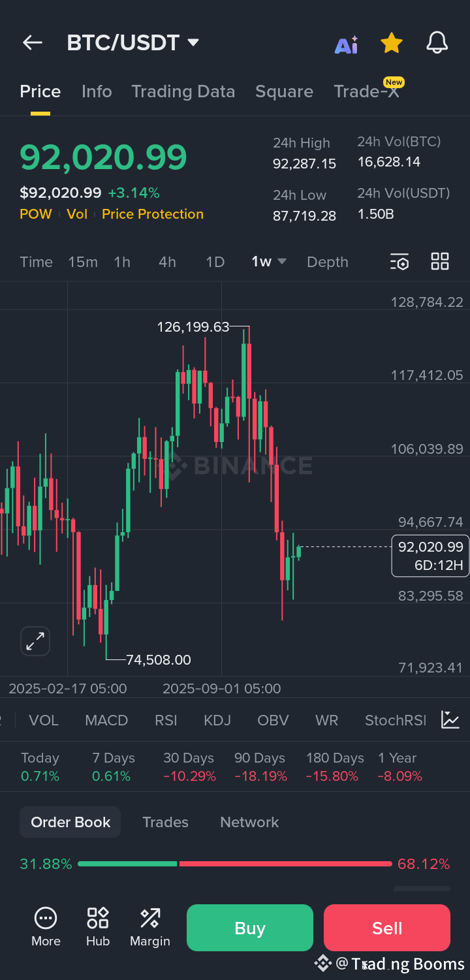Viewport: 470px width, 980px height.
Task: Tap the large 92,020.99 price
Action: point(103,157)
